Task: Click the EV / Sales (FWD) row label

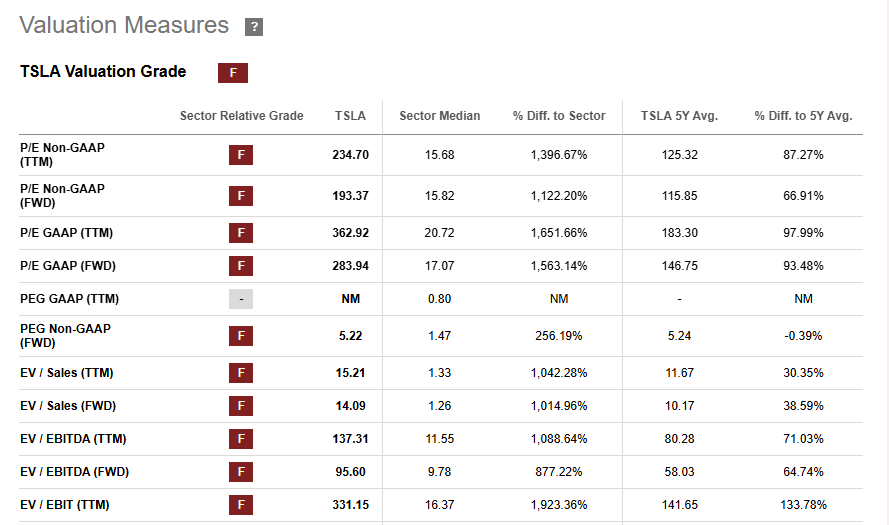Action: coord(67,406)
